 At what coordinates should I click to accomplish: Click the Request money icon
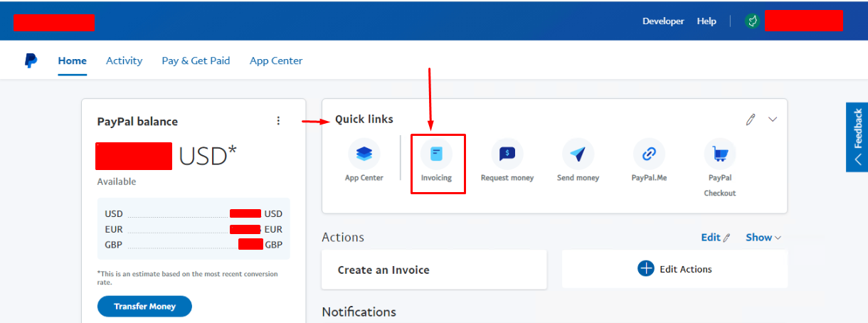click(x=507, y=154)
